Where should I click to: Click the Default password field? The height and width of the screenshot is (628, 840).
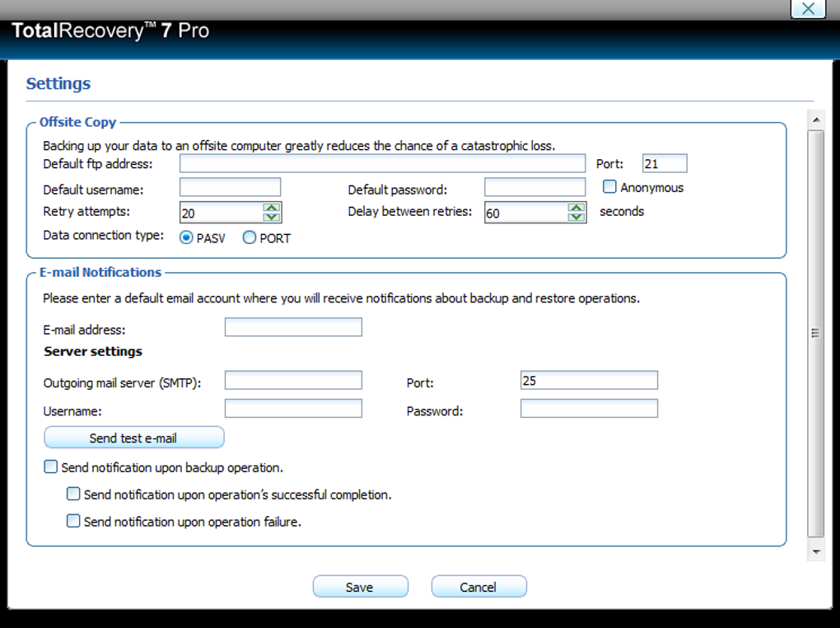(x=534, y=187)
